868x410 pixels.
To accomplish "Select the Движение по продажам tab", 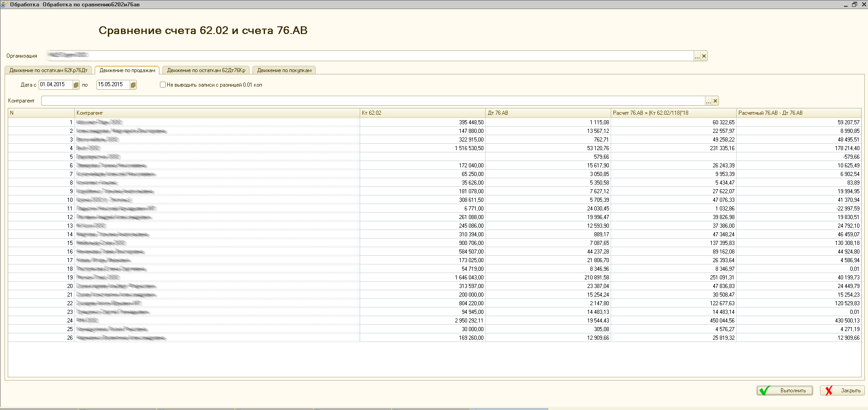I will 127,70.
